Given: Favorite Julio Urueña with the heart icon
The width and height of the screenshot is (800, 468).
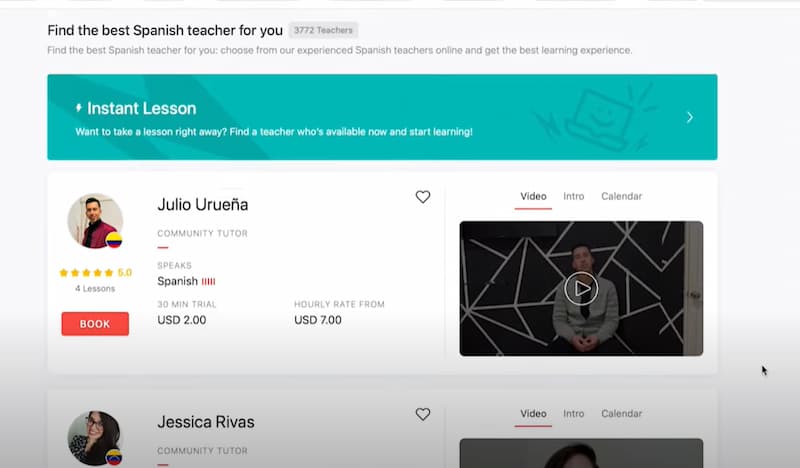Looking at the screenshot, I should 422,196.
